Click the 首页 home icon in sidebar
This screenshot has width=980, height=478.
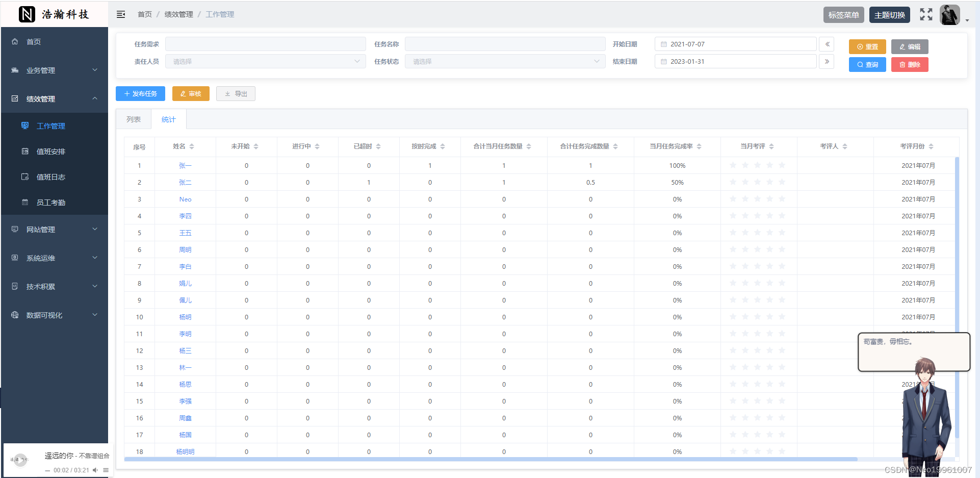coord(14,41)
